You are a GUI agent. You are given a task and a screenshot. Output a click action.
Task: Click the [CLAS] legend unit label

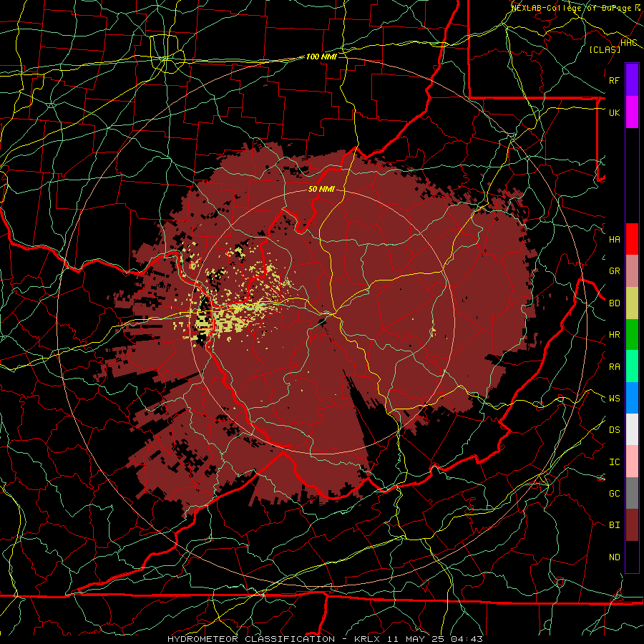(605, 49)
